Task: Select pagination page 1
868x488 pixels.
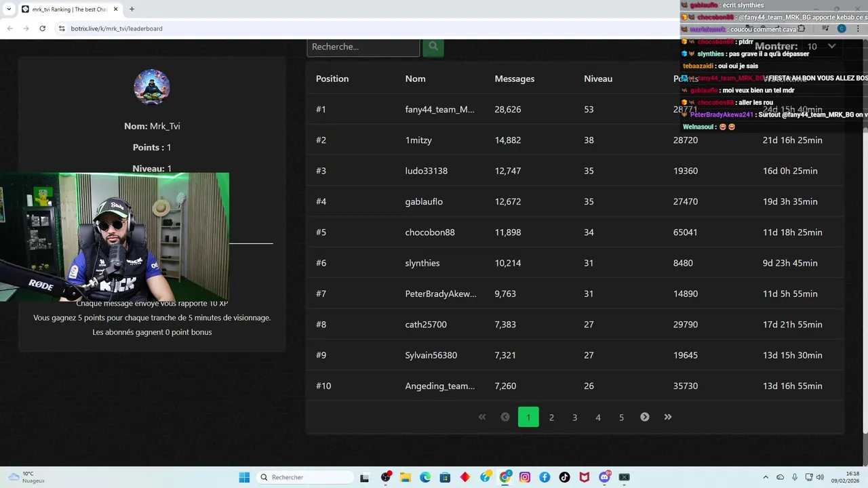Action: point(528,417)
